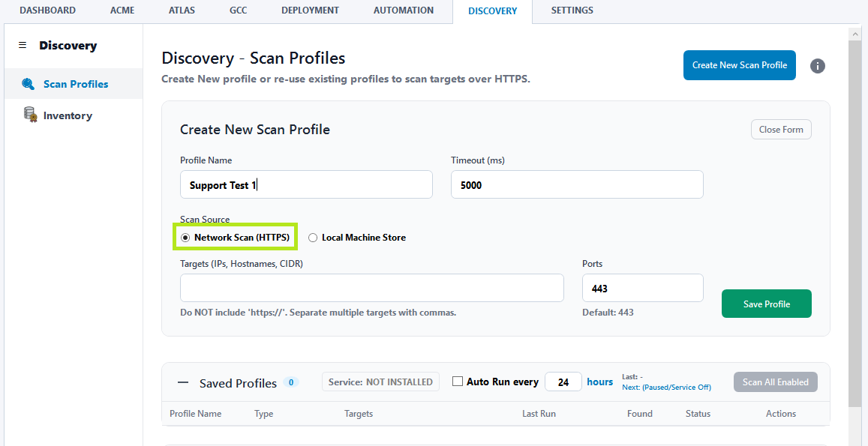Click the Auto Run hours field
Screen dimensions: 868x446
(563, 382)
